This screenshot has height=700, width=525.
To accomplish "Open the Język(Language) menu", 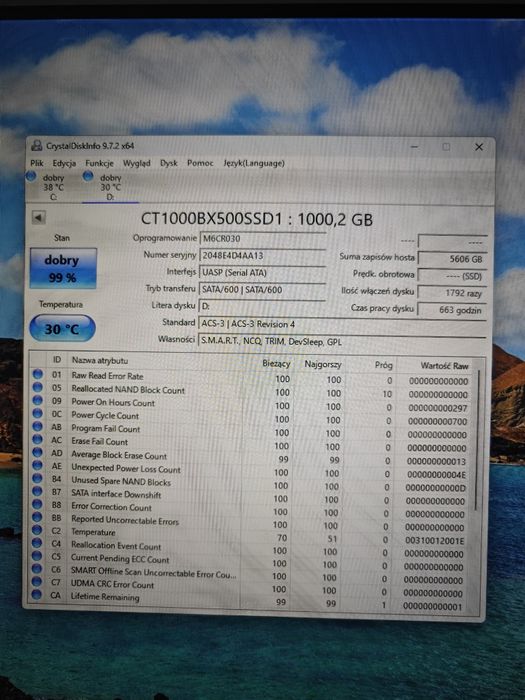I will [x=254, y=163].
